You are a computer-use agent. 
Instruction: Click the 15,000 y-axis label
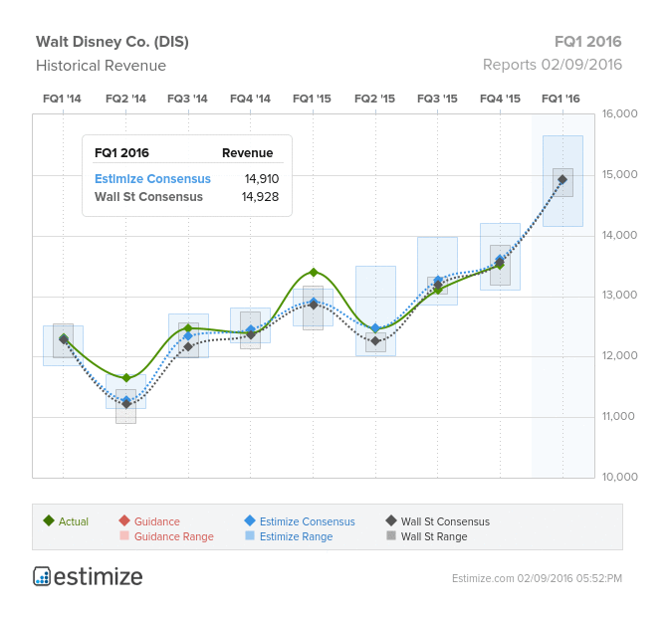pyautogui.click(x=619, y=174)
